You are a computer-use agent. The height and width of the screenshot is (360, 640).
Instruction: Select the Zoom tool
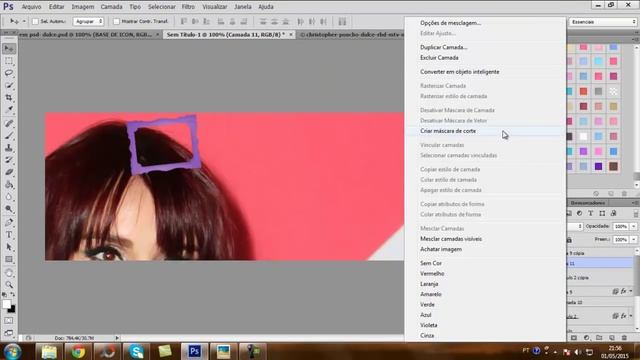[x=9, y=284]
